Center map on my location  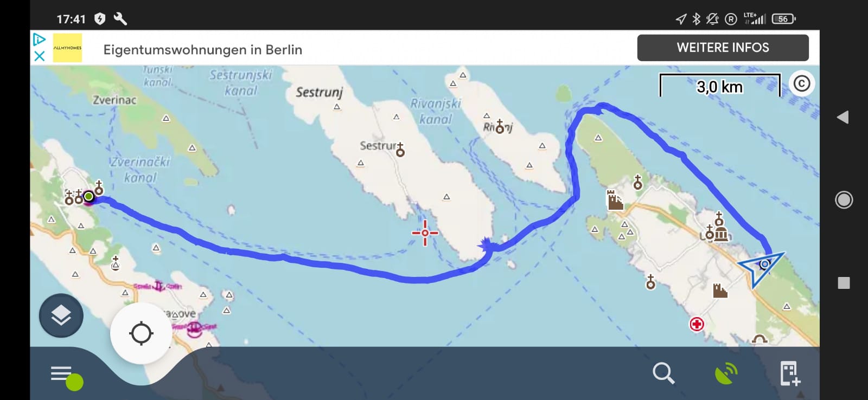pyautogui.click(x=141, y=333)
